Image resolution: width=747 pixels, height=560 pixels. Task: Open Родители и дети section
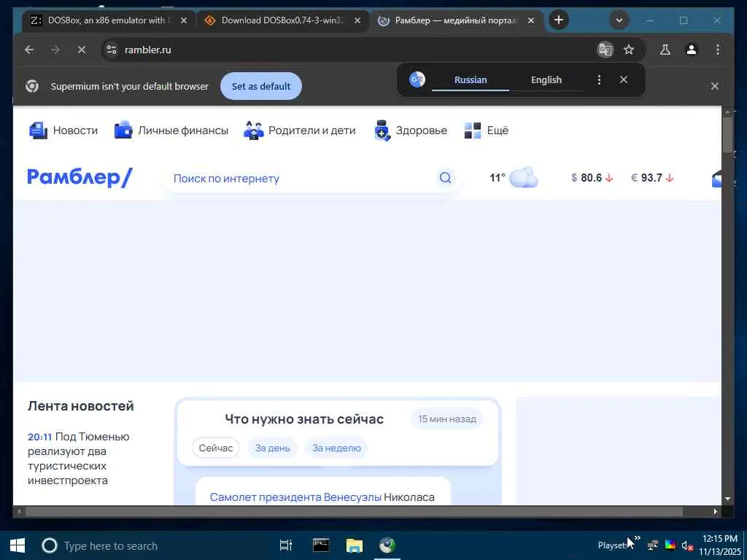312,131
